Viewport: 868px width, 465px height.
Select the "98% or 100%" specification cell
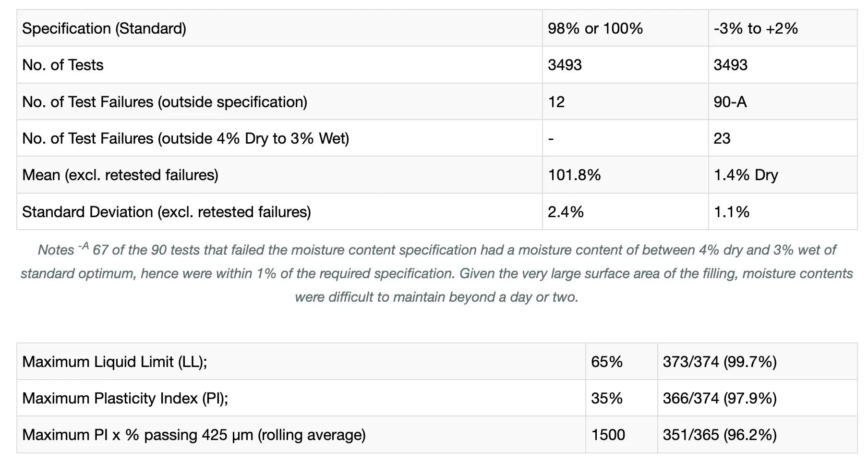[x=626, y=28]
